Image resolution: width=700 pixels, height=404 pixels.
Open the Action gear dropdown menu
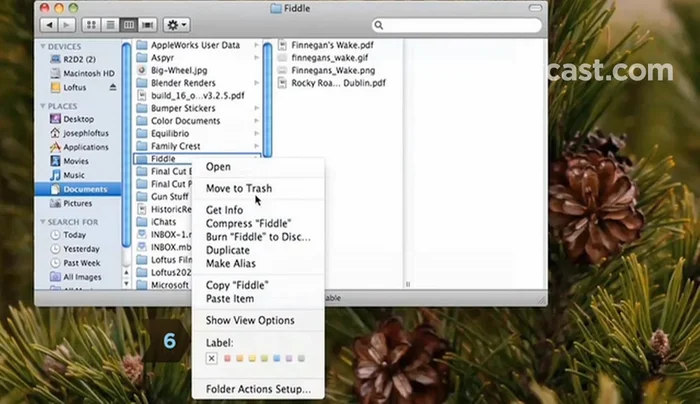click(176, 24)
